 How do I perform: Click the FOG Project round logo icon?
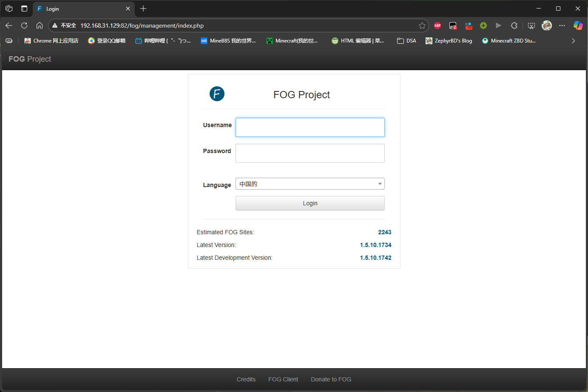217,94
